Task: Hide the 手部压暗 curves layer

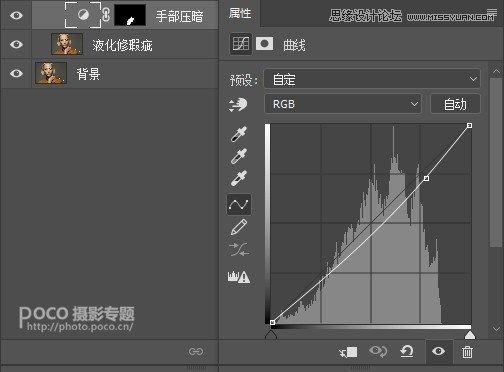Action: pos(16,15)
